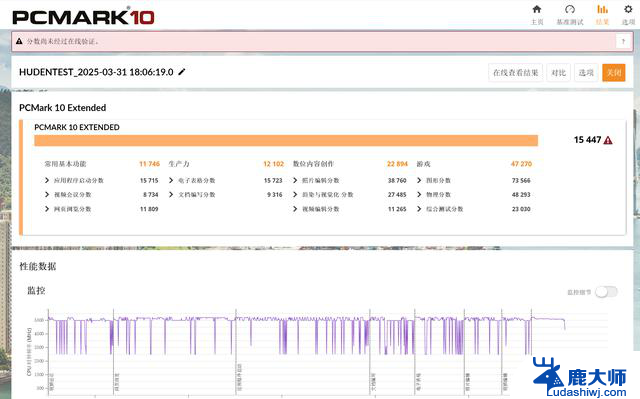640x399 pixels.
Task: Expand the spreadsheets score 15 723 row
Action: tap(225, 180)
